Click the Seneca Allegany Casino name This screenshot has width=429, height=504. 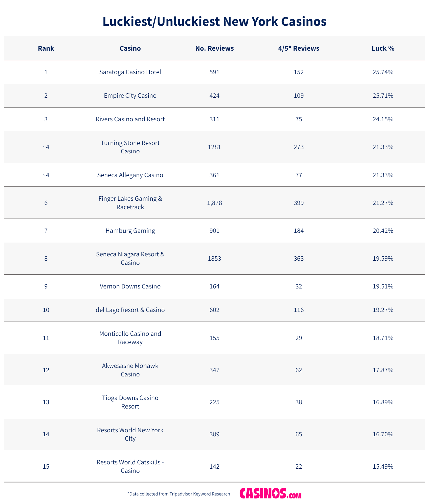(130, 175)
